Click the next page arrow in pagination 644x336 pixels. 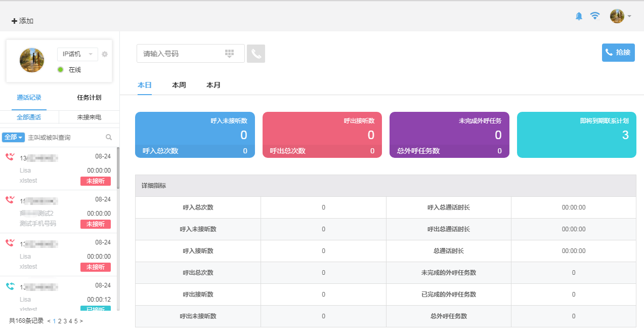pyautogui.click(x=81, y=321)
